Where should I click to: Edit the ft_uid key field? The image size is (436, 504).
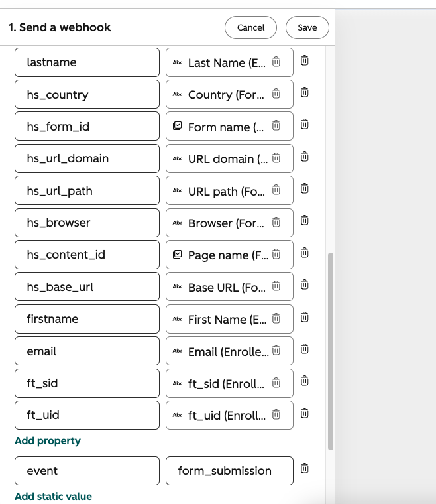click(87, 415)
